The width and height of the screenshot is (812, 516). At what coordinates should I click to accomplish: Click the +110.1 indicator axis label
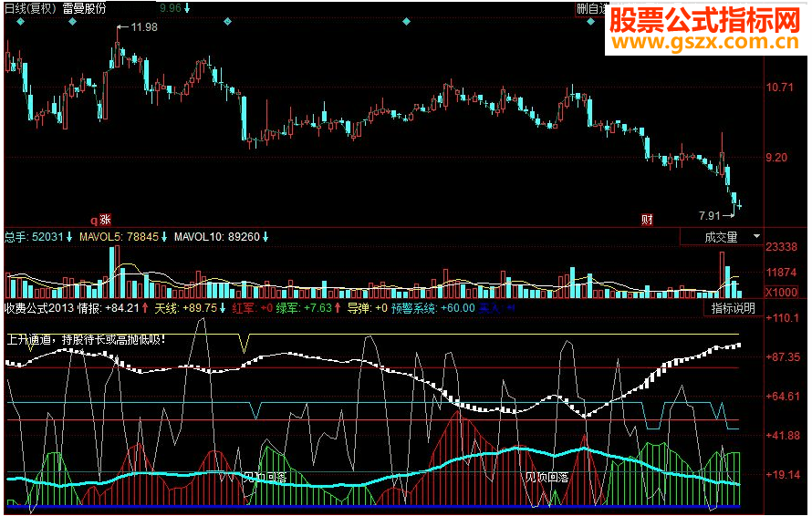783,318
